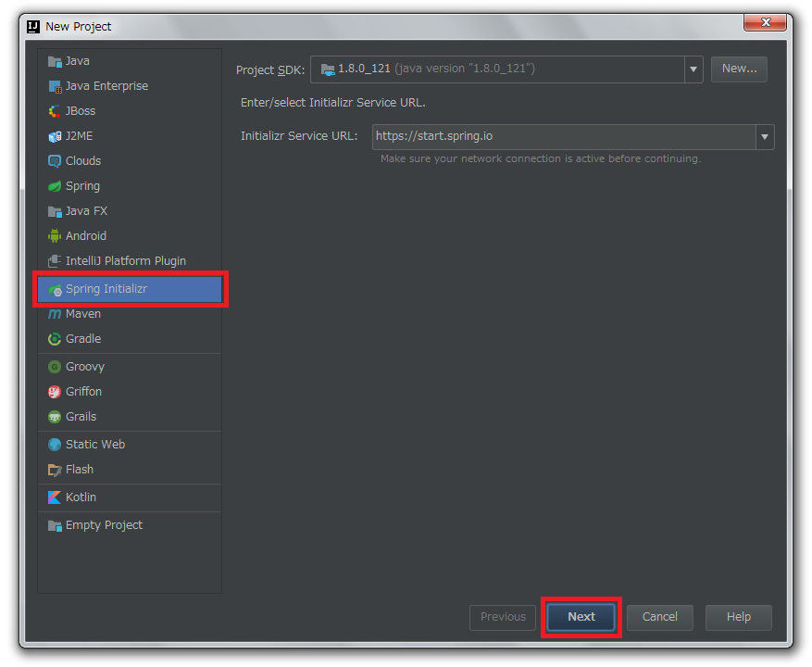Select the Kotlin icon
The height and width of the screenshot is (667, 812).
[55, 497]
